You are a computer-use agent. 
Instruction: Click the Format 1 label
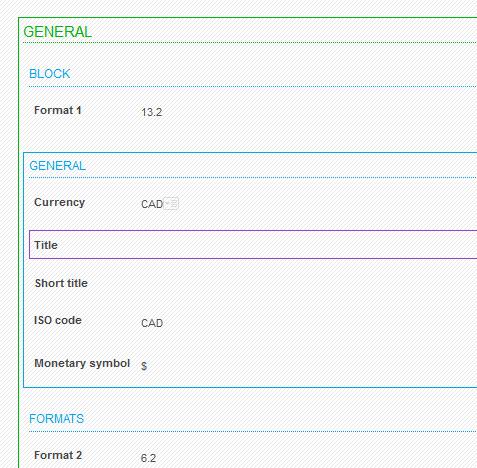pyautogui.click(x=58, y=110)
